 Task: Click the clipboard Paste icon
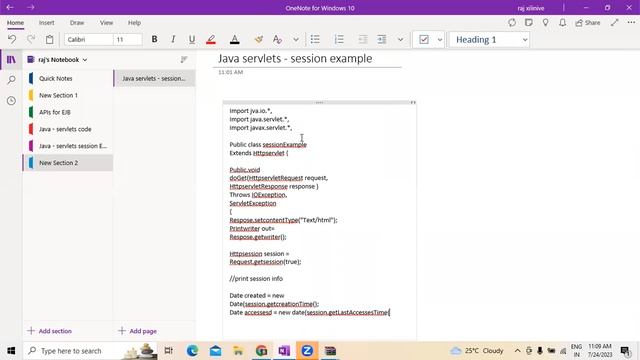(x=49, y=39)
